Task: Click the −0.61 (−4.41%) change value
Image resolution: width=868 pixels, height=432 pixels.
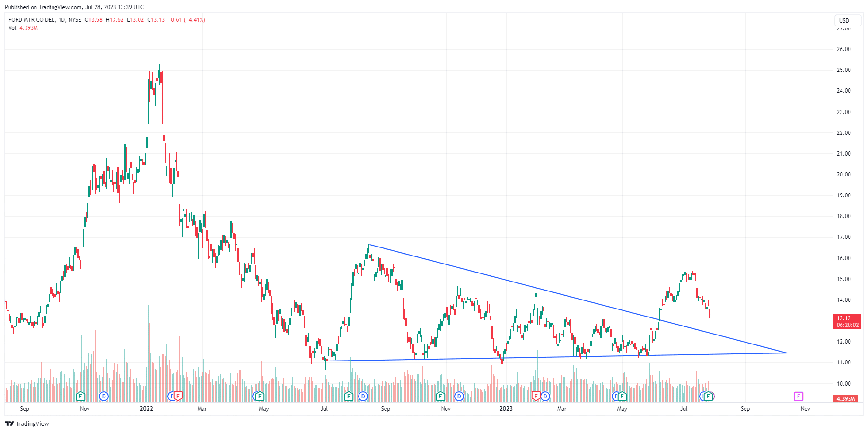Action: click(x=187, y=20)
